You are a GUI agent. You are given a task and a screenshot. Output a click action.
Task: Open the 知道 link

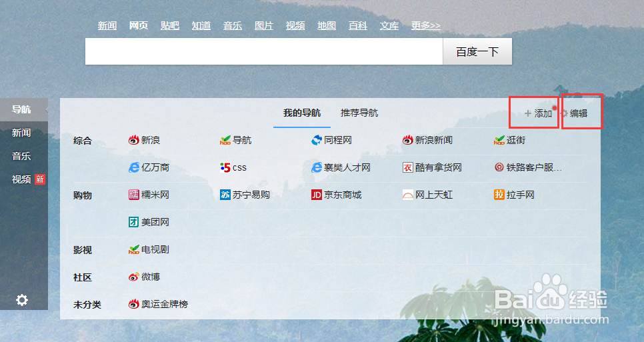(201, 25)
